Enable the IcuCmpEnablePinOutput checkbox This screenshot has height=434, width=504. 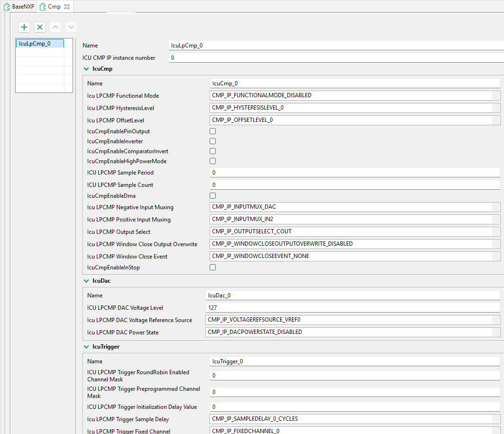click(x=212, y=131)
